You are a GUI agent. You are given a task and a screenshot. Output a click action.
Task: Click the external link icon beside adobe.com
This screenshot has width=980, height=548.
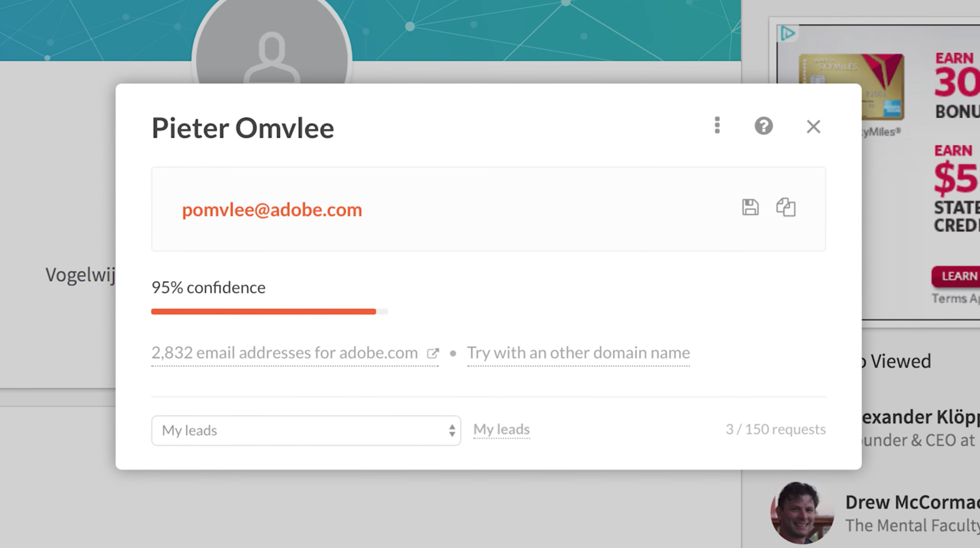432,353
